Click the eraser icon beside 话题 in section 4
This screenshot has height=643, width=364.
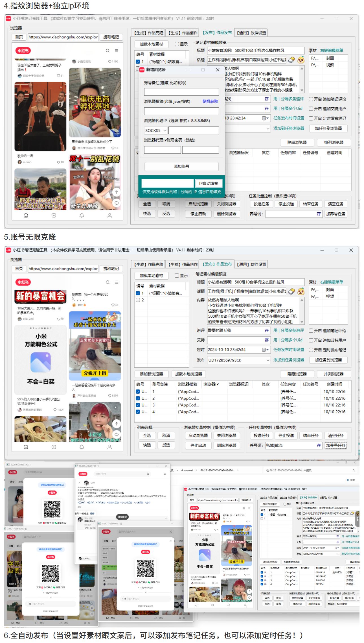(x=292, y=60)
